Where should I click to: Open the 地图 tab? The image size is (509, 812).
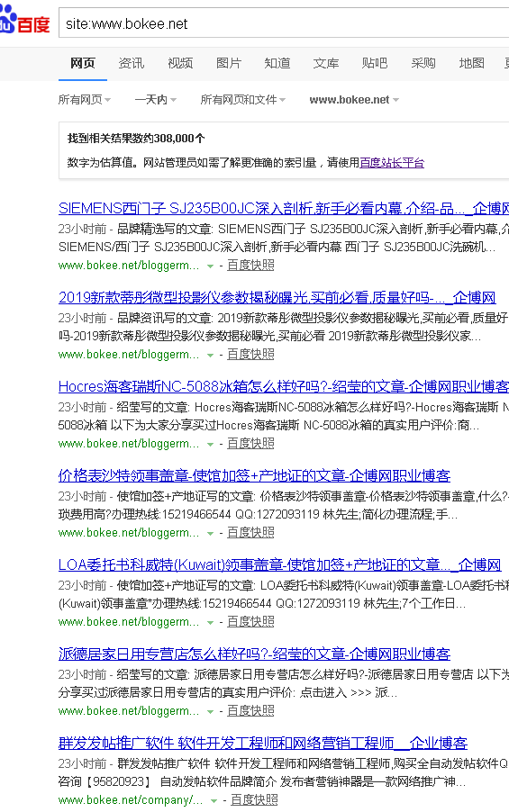tap(472, 63)
